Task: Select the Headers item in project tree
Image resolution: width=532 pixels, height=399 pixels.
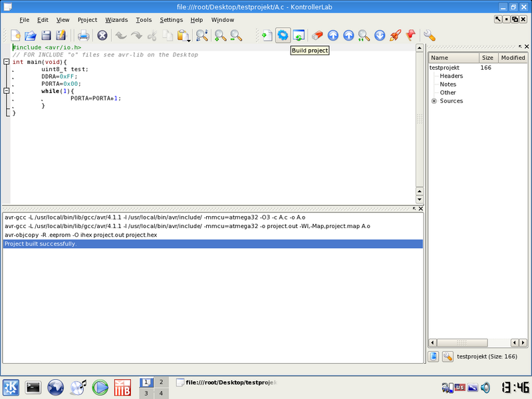Action: click(451, 76)
